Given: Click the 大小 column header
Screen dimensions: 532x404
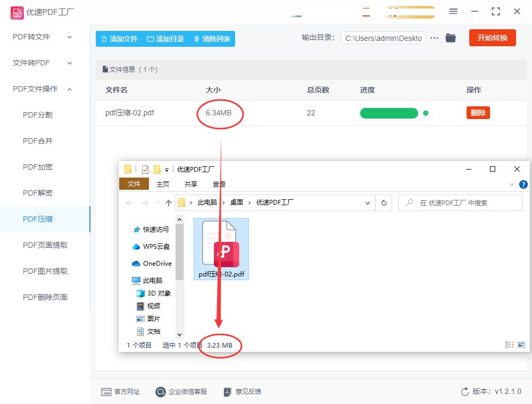Looking at the screenshot, I should (x=213, y=90).
